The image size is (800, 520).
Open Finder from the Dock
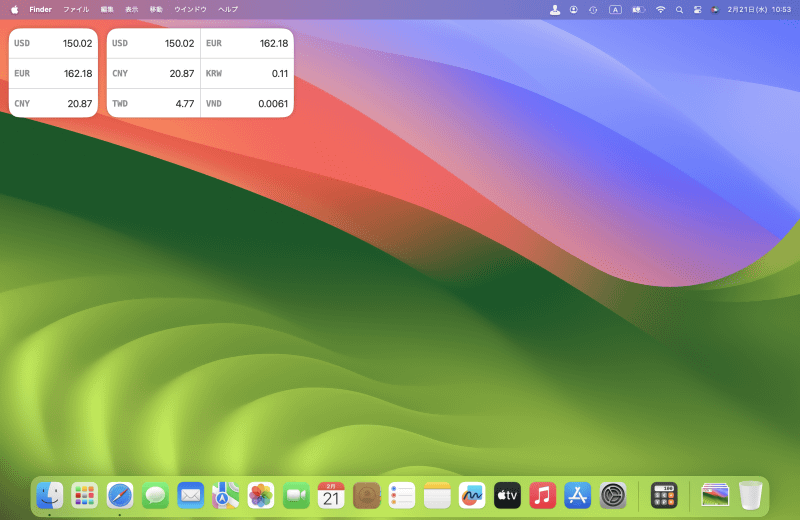coord(49,495)
